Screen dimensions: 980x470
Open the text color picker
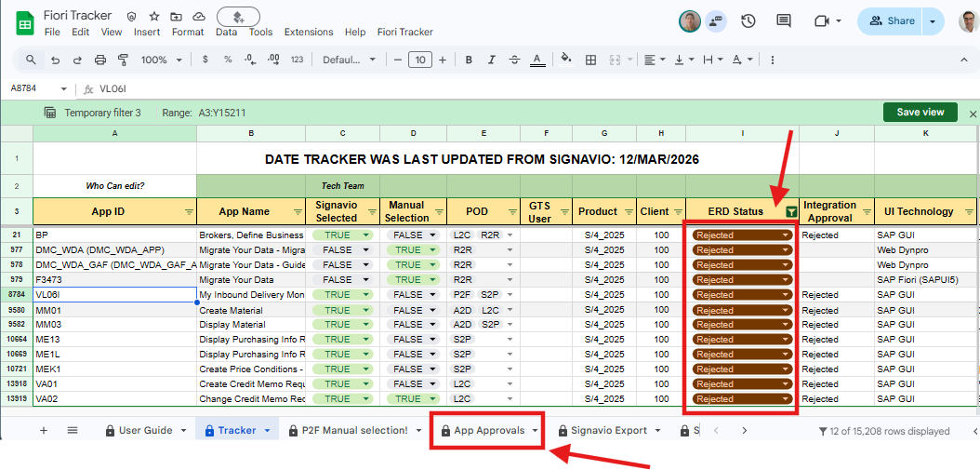point(537,60)
